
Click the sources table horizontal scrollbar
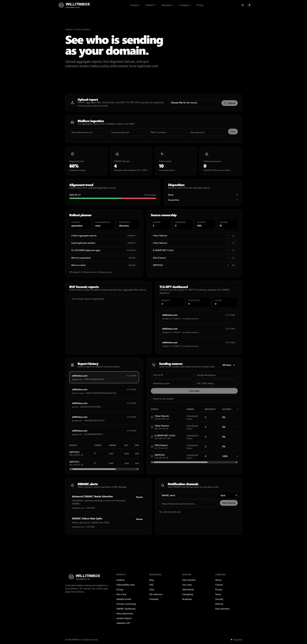[181, 462]
